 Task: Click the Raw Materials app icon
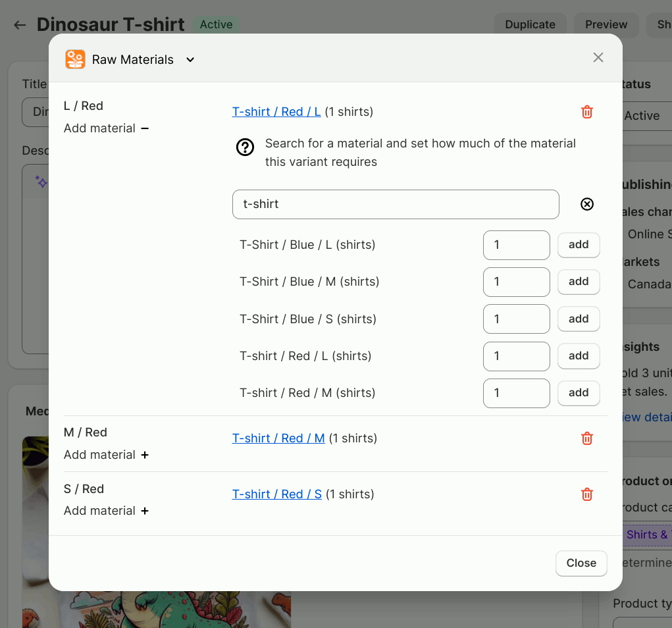(x=75, y=59)
